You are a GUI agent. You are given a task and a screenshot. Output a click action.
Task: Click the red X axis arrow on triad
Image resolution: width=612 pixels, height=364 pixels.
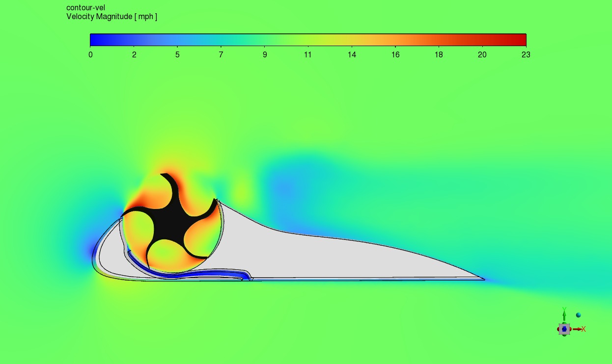[577, 329]
